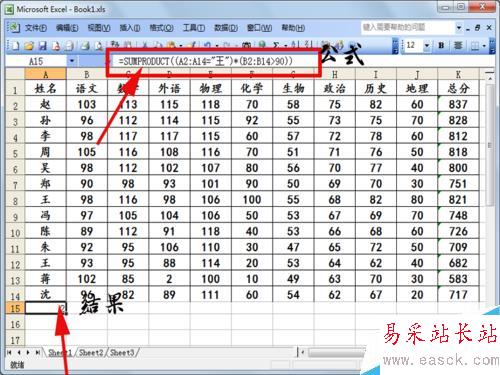The image size is (500, 375).
Task: Open the 插入(I) menu
Action: pos(130,28)
